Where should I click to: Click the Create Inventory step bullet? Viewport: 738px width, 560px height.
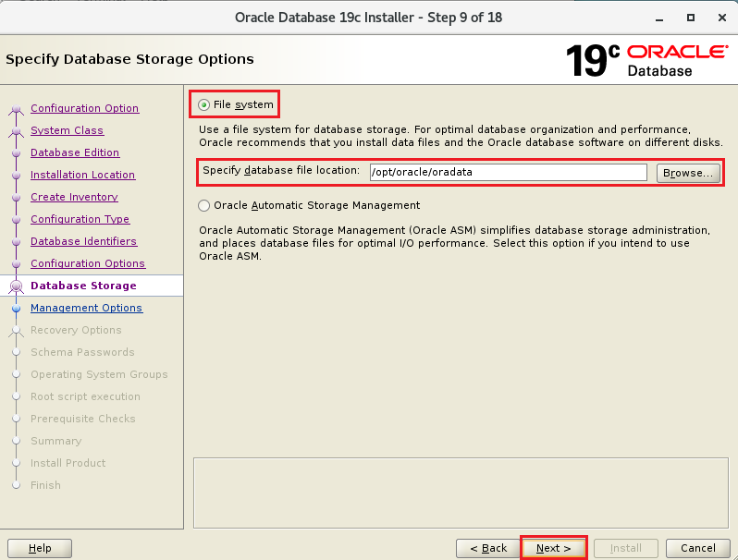17,198
